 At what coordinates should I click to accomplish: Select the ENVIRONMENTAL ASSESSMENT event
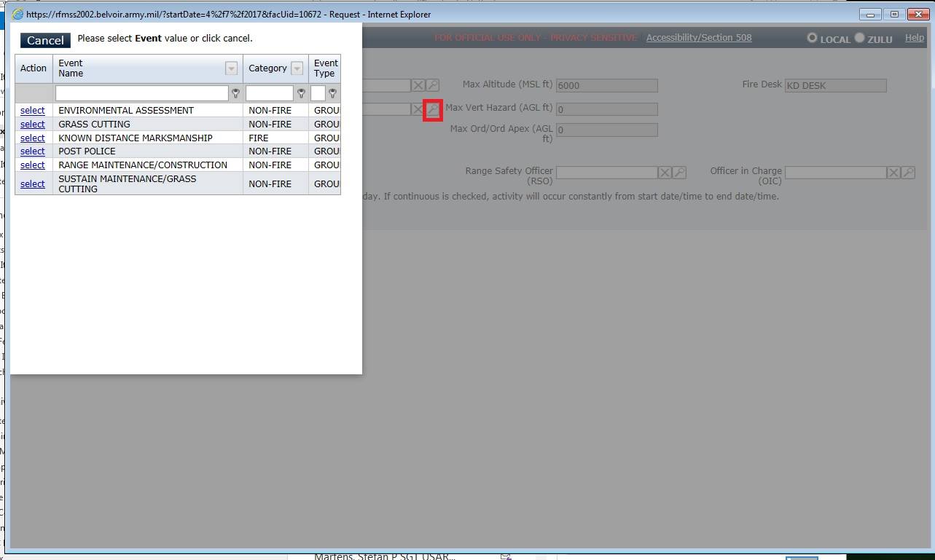pos(32,110)
